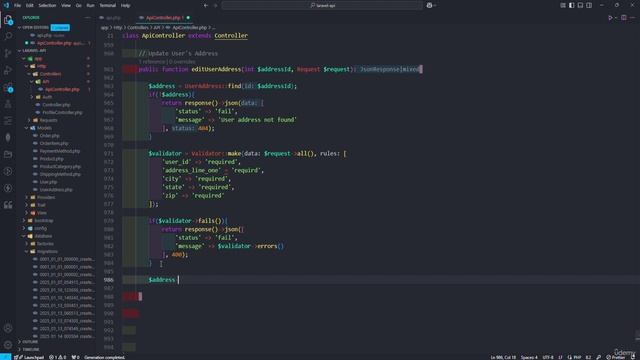Open the Manage gear in activity bar
This screenshot has width=640, height=360.
point(8,345)
